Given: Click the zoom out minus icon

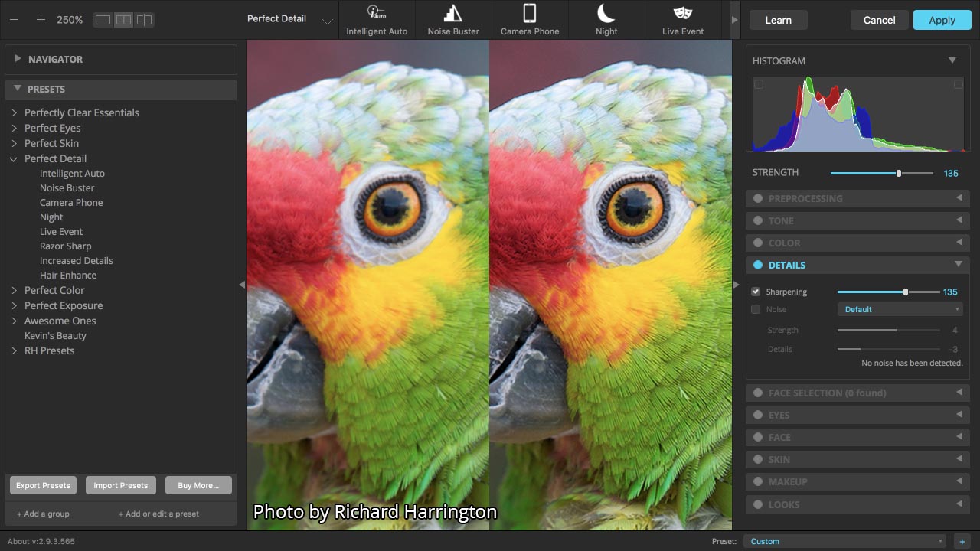Looking at the screenshot, I should pyautogui.click(x=14, y=20).
